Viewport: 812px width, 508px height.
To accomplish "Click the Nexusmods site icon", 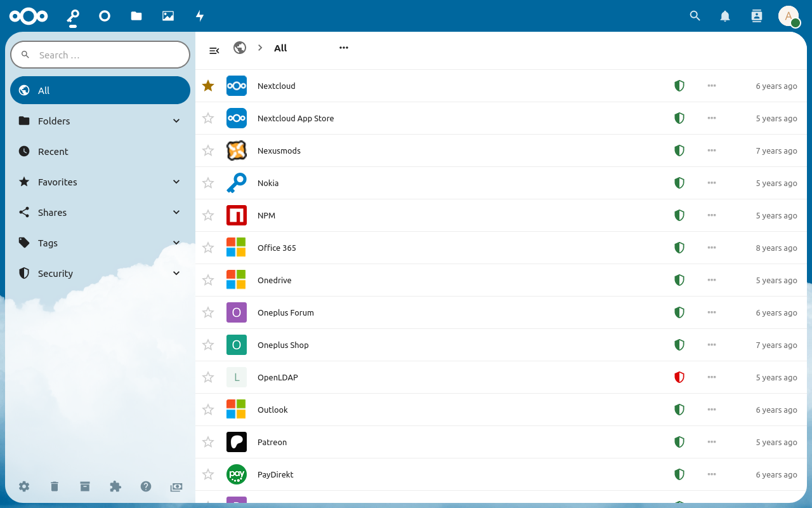I will click(237, 150).
